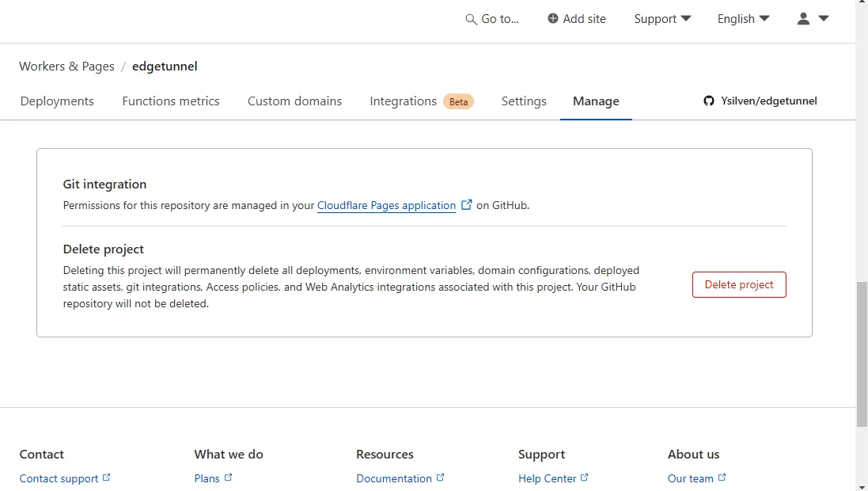Switch to the Deployments tab
The width and height of the screenshot is (868, 491).
[x=57, y=101]
